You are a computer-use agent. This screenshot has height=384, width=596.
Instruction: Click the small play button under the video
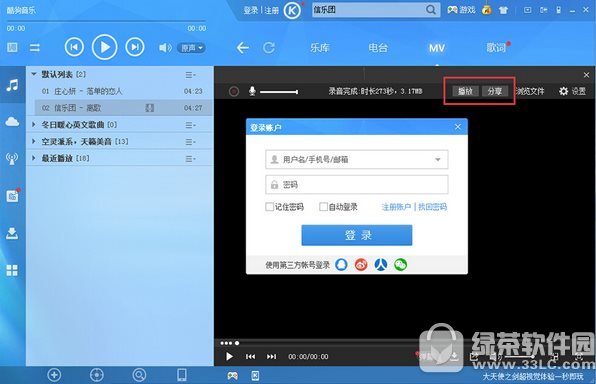[x=229, y=356]
